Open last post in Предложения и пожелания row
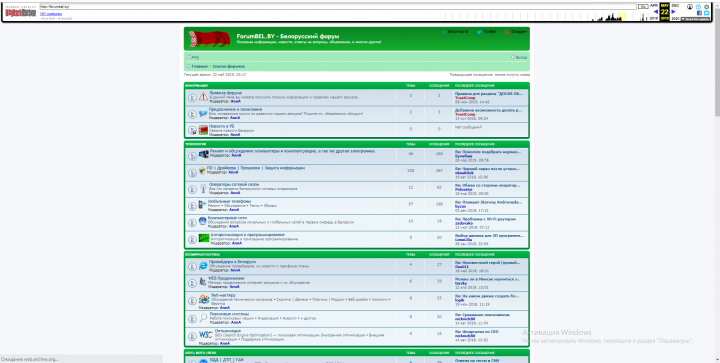 (x=488, y=110)
